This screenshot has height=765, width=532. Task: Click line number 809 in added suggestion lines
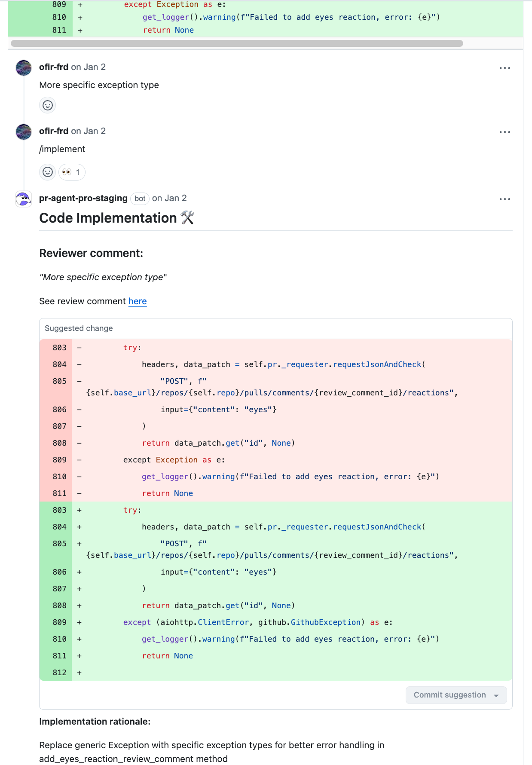59,622
